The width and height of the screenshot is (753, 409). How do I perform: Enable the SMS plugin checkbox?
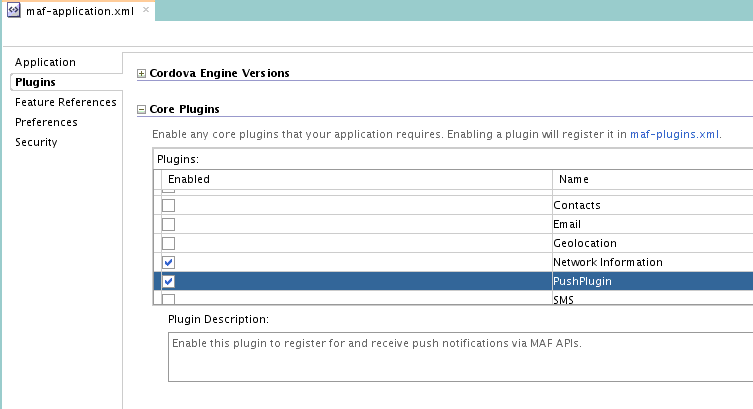click(x=169, y=299)
